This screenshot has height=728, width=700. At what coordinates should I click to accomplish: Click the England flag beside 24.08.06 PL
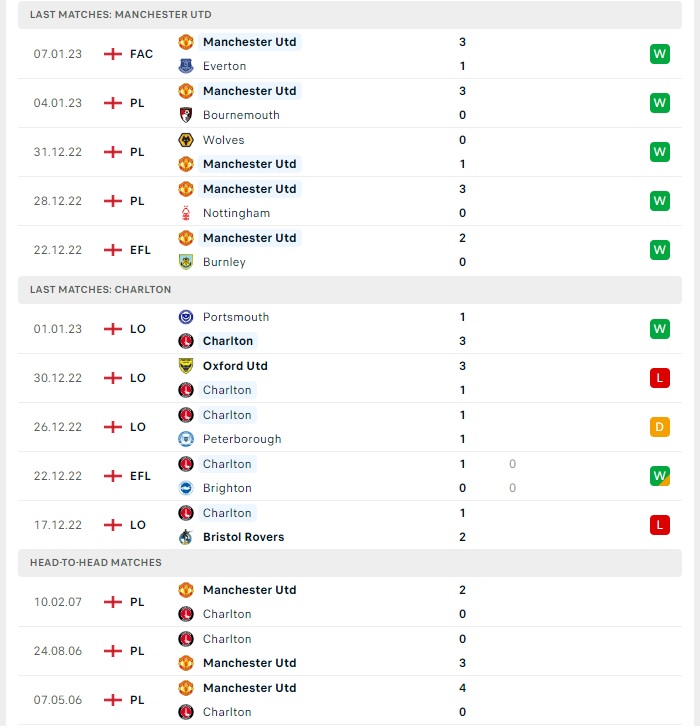click(113, 651)
